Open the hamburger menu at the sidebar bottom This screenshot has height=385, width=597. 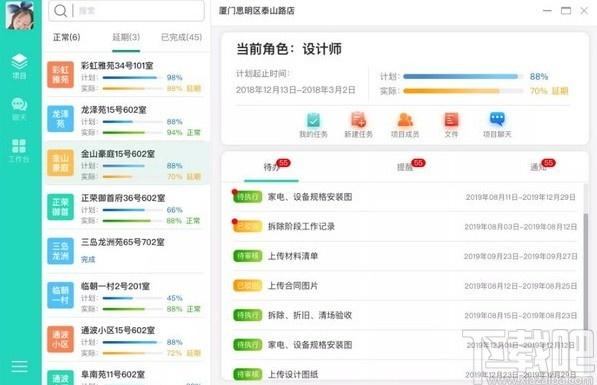(x=19, y=366)
